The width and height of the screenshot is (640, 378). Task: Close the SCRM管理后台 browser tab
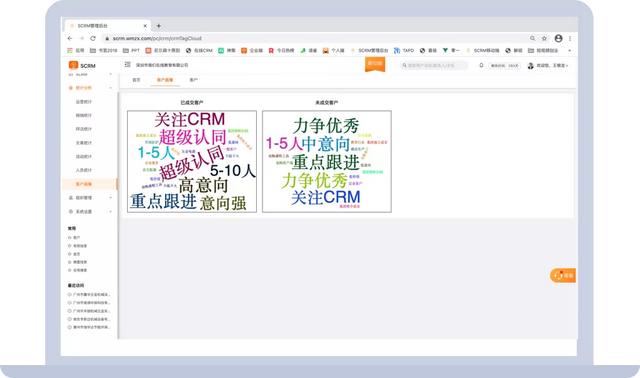tap(145, 26)
